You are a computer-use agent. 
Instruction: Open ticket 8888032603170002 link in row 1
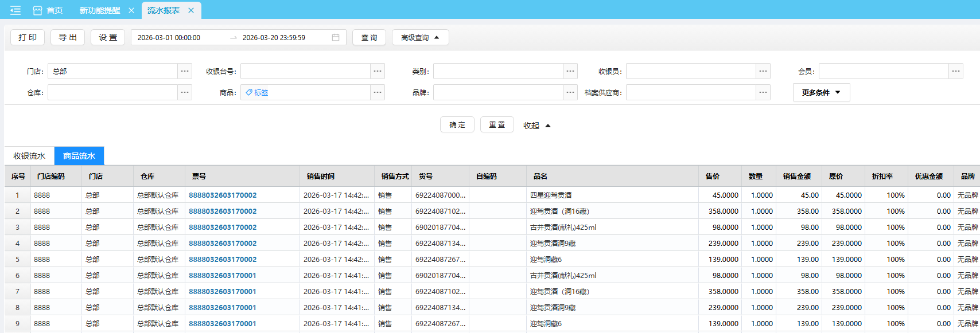223,195
